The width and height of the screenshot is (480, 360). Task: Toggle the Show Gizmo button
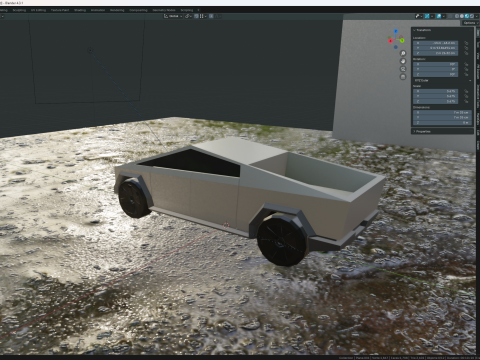(427, 16)
